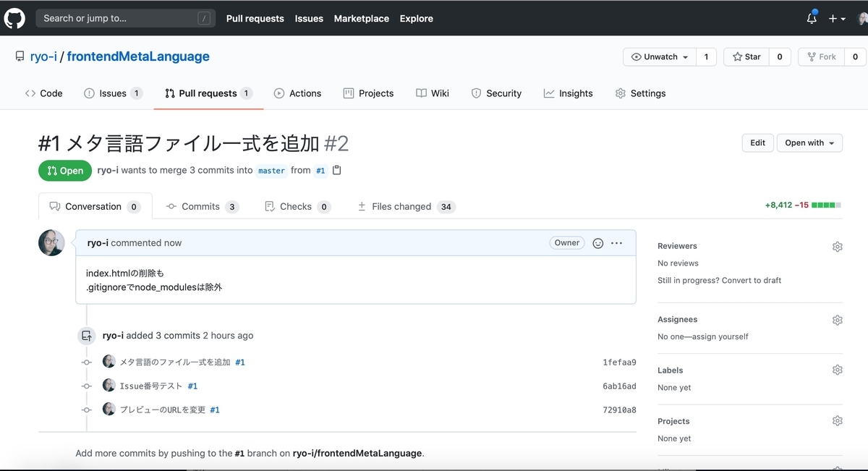Click the ryo-i link in commits event
Viewport: 868px width, 471px height.
(113, 336)
